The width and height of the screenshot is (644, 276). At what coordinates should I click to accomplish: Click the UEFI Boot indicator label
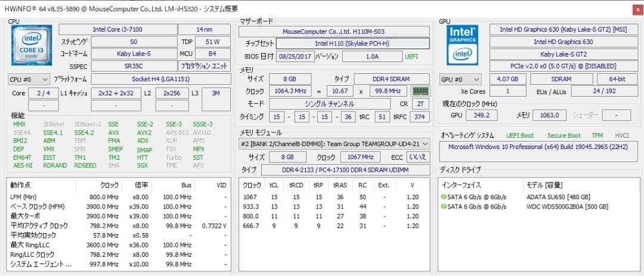click(520, 135)
